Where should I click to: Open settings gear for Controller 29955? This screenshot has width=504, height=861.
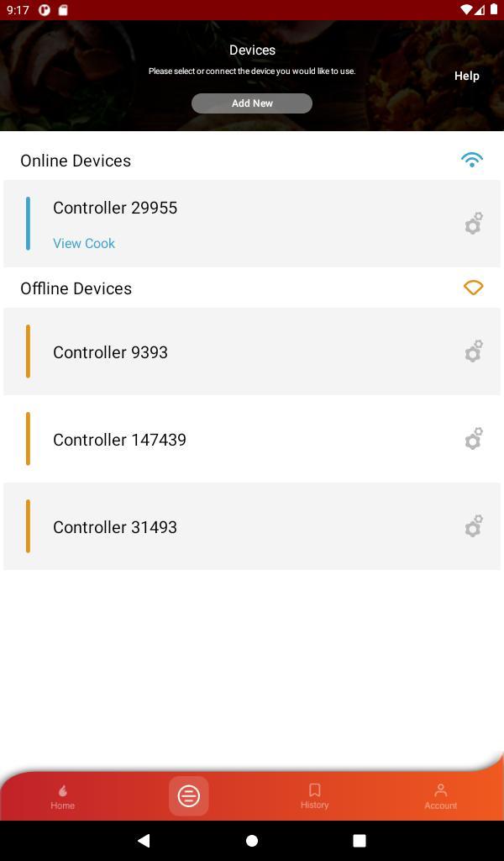tap(474, 224)
